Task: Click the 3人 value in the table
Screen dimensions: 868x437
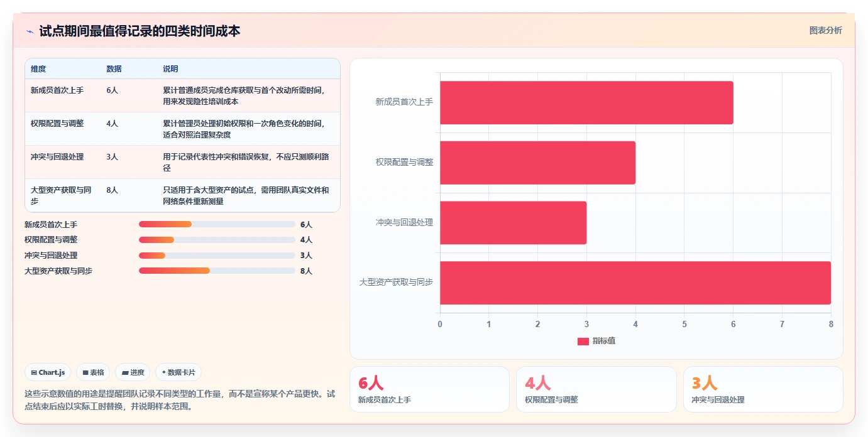Action: 113,157
